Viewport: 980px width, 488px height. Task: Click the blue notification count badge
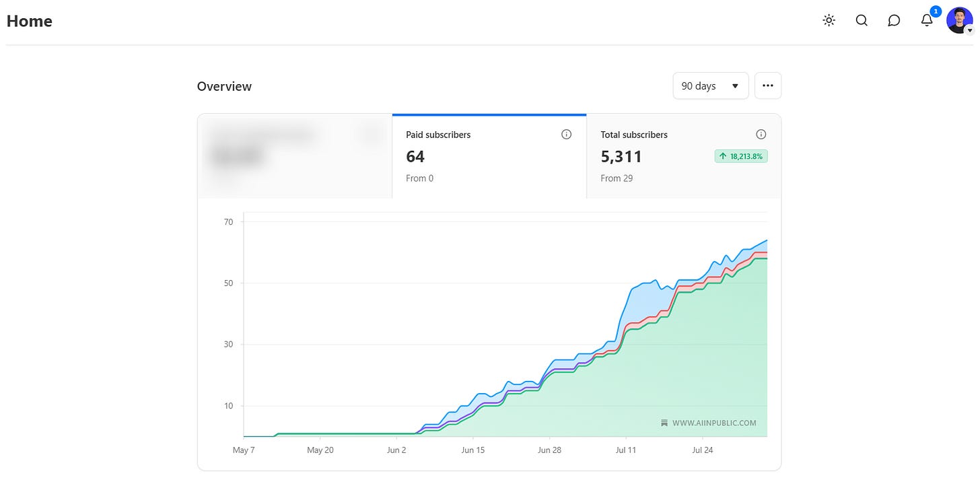936,11
